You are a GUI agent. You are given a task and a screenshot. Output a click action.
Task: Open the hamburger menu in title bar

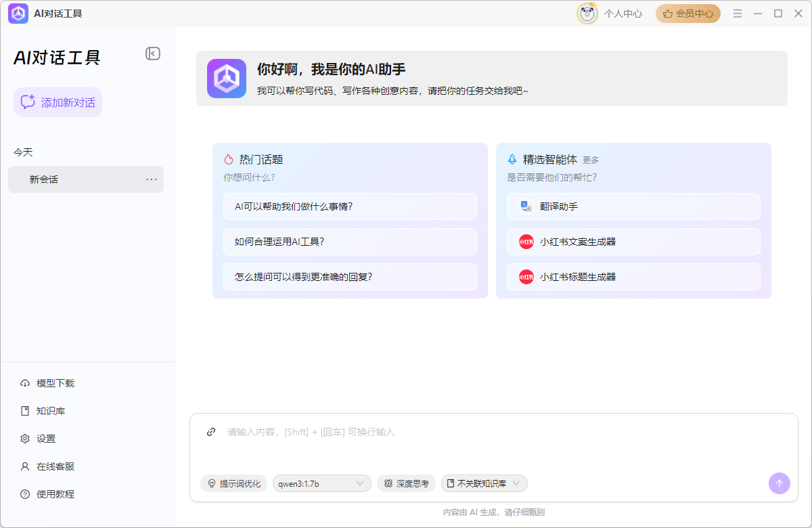click(738, 14)
